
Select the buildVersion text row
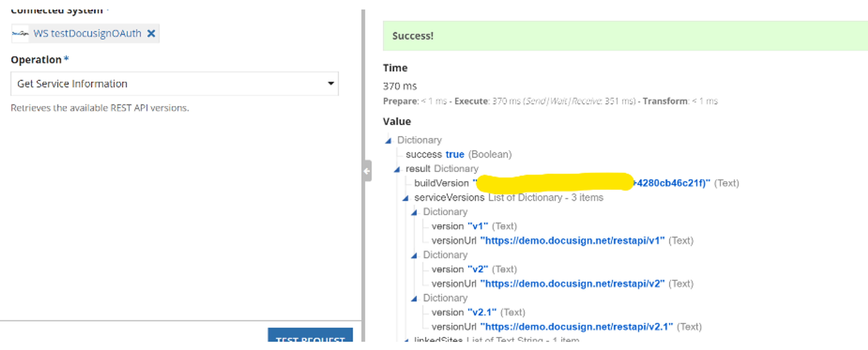click(x=577, y=183)
